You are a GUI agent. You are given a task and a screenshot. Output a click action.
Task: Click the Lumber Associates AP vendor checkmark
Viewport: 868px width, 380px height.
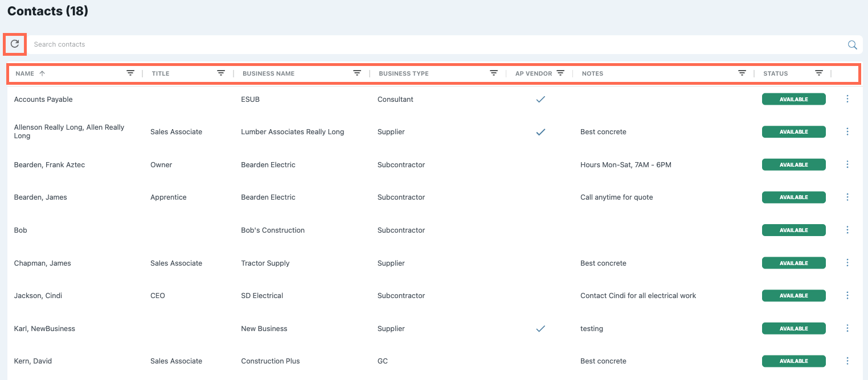[x=541, y=131]
